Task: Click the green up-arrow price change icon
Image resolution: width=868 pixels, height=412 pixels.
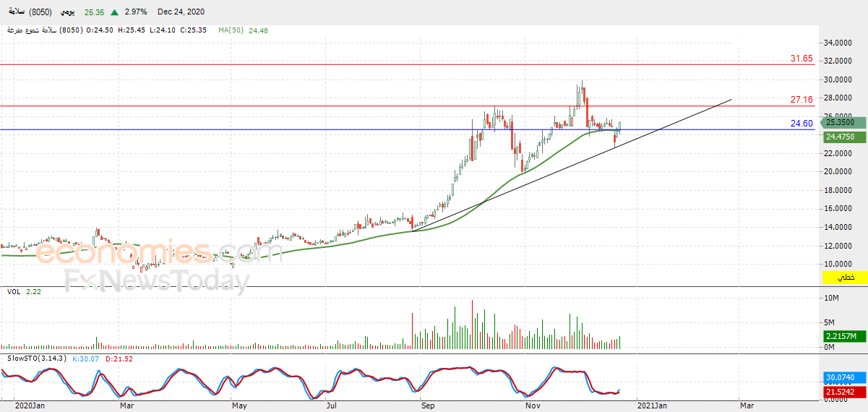Action: tap(115, 12)
